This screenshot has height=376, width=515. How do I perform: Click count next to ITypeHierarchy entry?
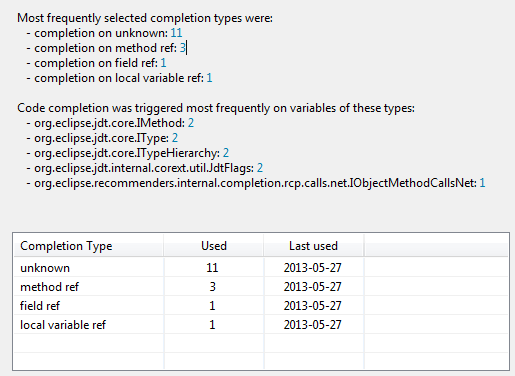pyautogui.click(x=226, y=153)
